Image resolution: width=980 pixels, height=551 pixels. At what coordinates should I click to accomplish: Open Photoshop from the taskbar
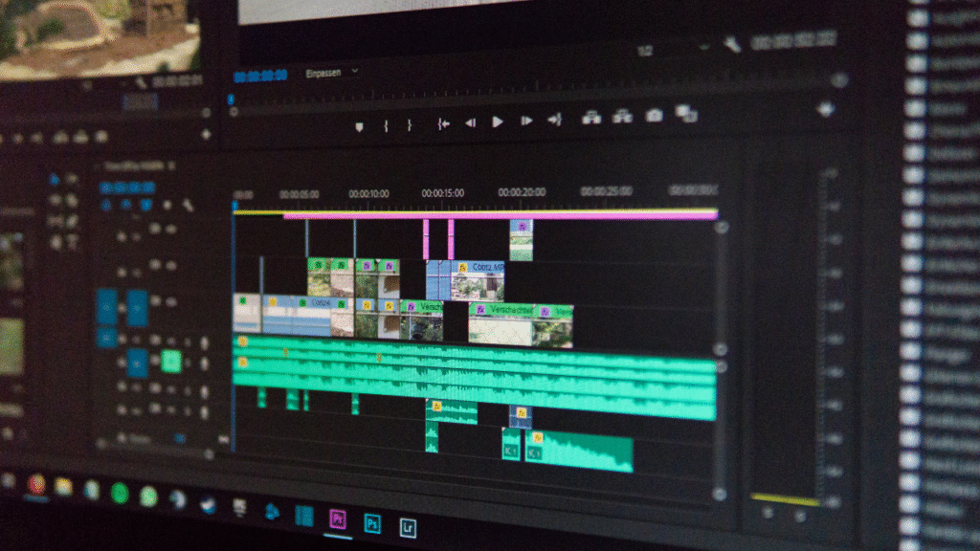(x=372, y=523)
